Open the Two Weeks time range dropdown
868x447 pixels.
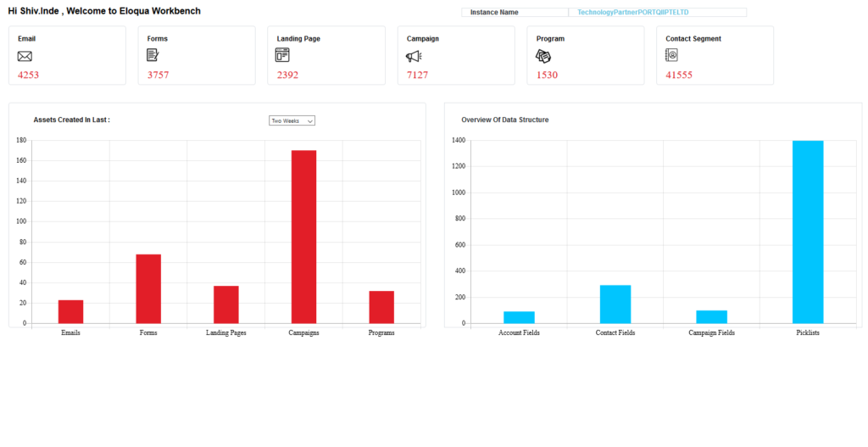pos(292,120)
